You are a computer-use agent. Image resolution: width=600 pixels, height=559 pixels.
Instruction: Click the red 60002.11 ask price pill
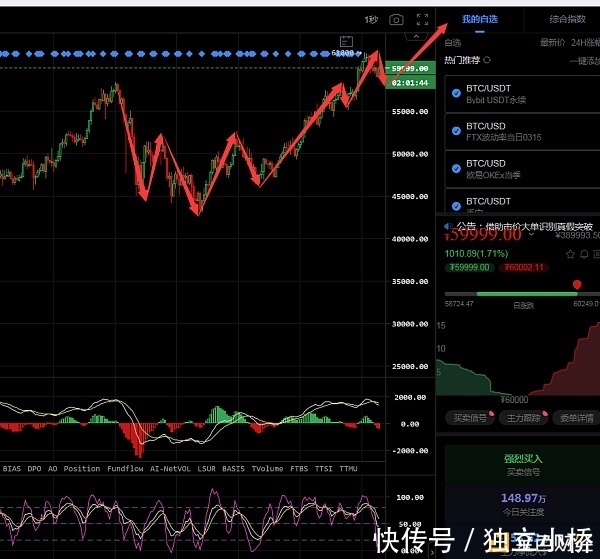point(523,267)
